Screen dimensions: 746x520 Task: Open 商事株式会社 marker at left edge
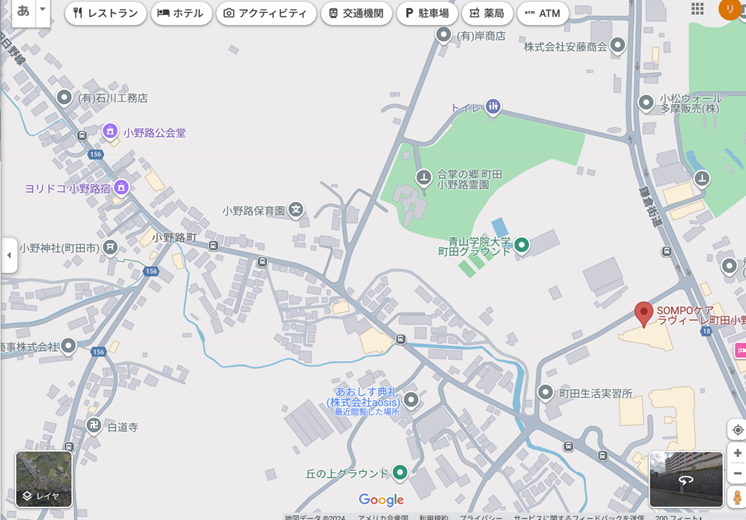[x=69, y=346]
